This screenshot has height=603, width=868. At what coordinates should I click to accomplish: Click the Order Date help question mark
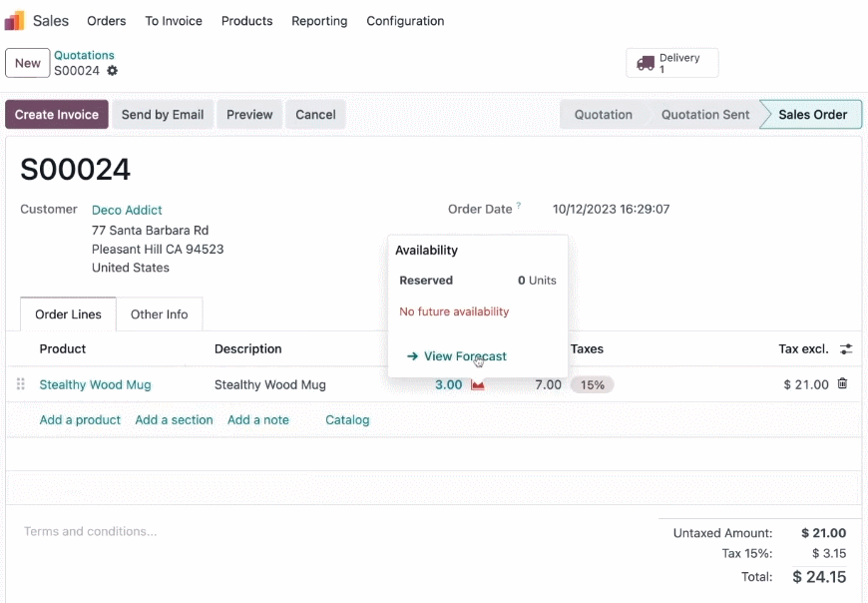(x=519, y=205)
